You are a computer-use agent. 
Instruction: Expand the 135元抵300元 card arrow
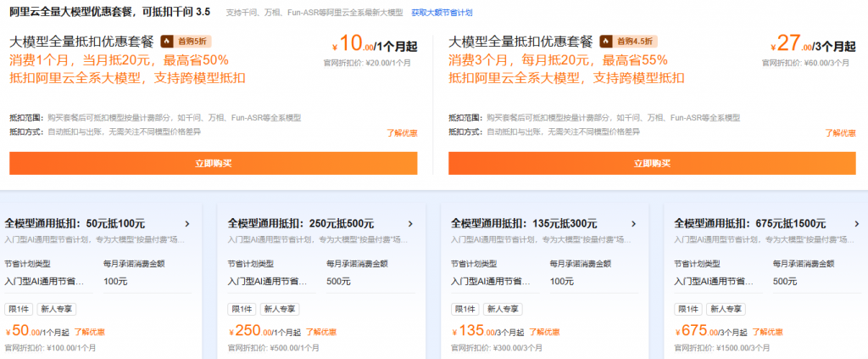(x=636, y=224)
